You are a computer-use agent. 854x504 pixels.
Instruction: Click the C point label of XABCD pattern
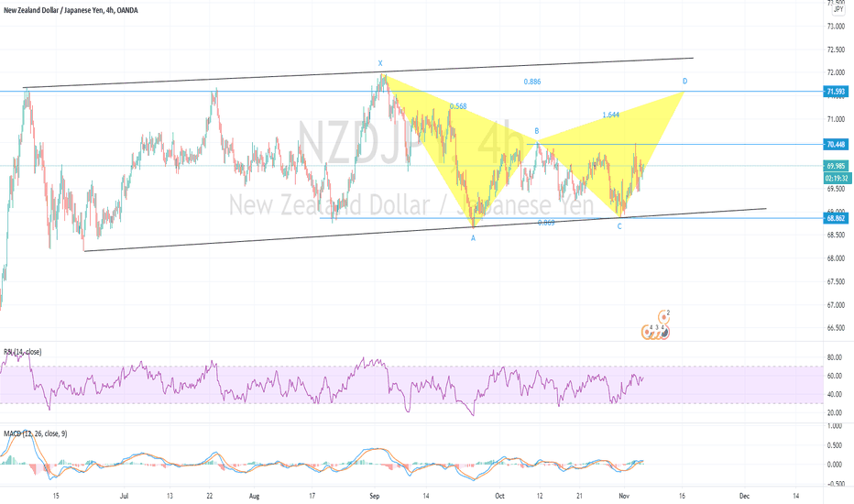(619, 226)
